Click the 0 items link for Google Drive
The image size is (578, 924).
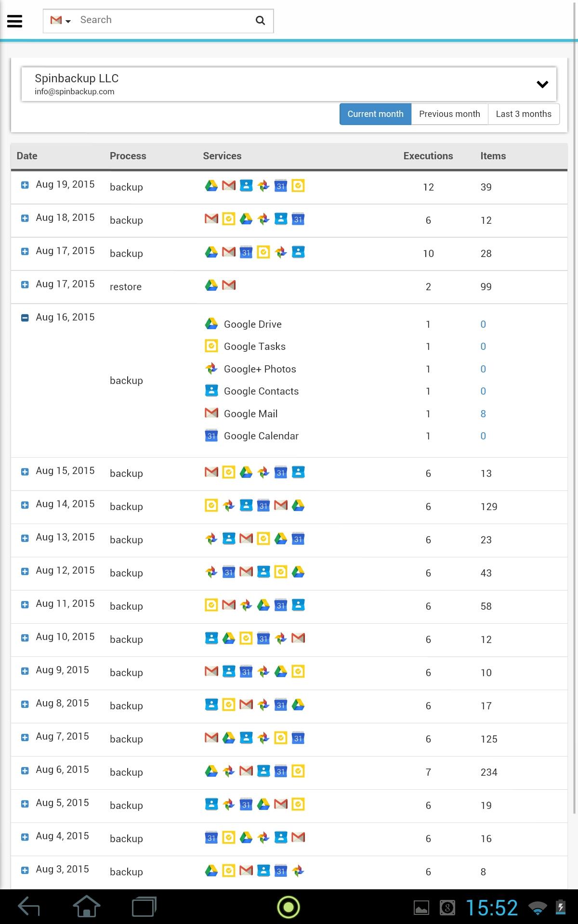pyautogui.click(x=483, y=324)
